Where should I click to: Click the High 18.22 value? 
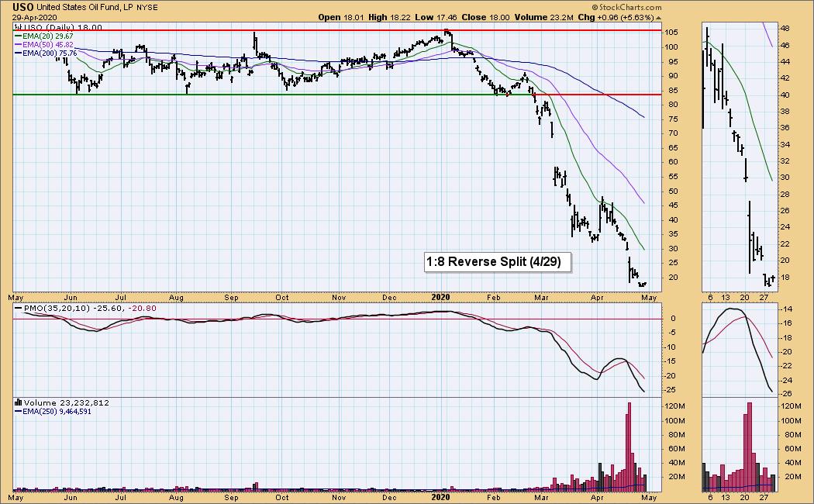pos(389,17)
